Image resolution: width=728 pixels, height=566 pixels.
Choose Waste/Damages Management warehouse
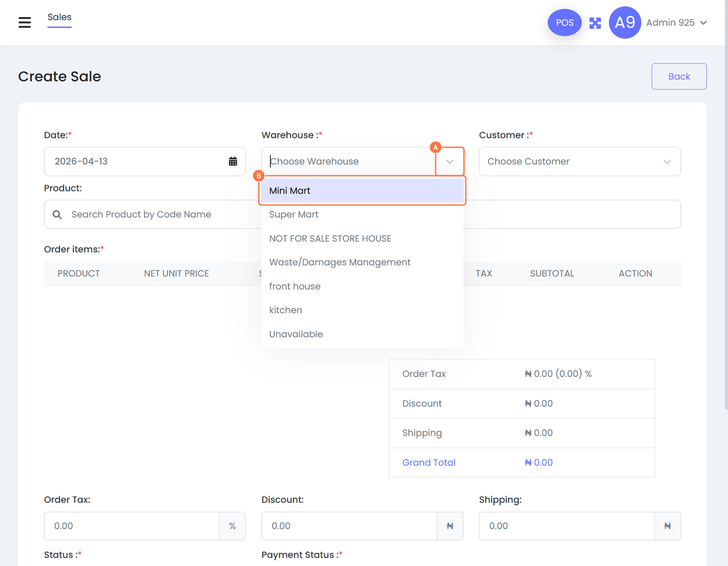pyautogui.click(x=339, y=262)
